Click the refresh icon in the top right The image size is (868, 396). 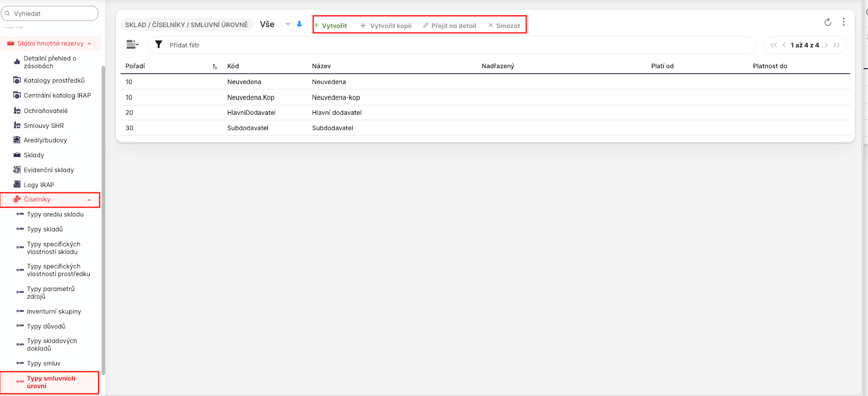tap(827, 22)
